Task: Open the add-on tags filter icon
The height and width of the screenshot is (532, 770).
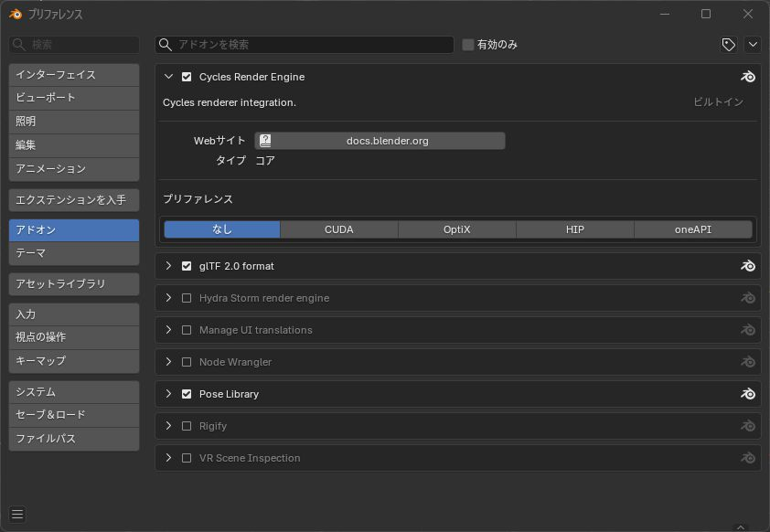Action: [728, 45]
